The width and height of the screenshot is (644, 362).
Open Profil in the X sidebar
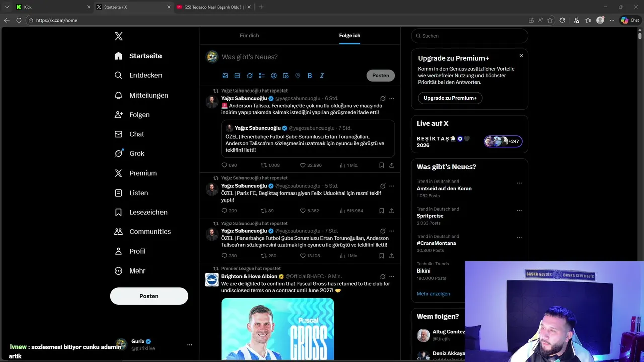(130, 251)
